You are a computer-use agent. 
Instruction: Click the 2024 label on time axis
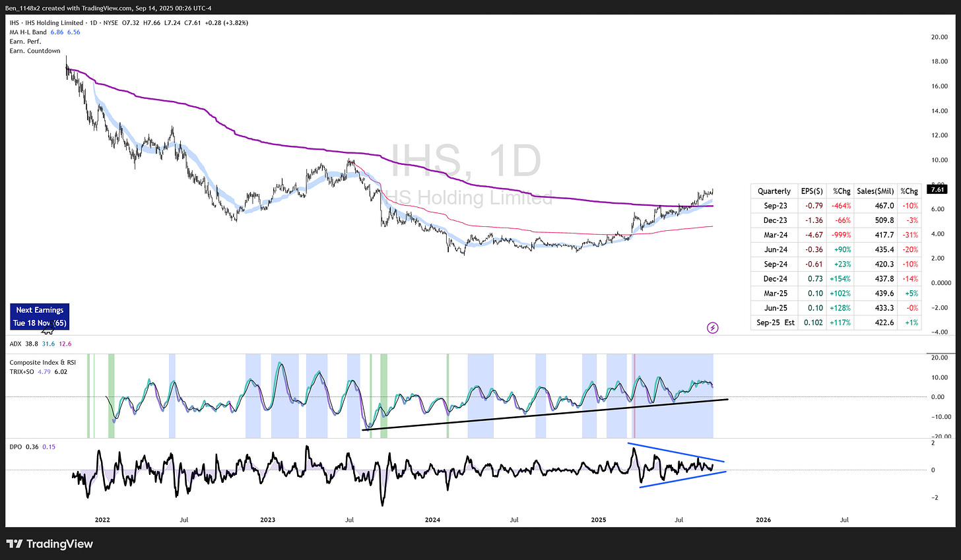pyautogui.click(x=432, y=520)
